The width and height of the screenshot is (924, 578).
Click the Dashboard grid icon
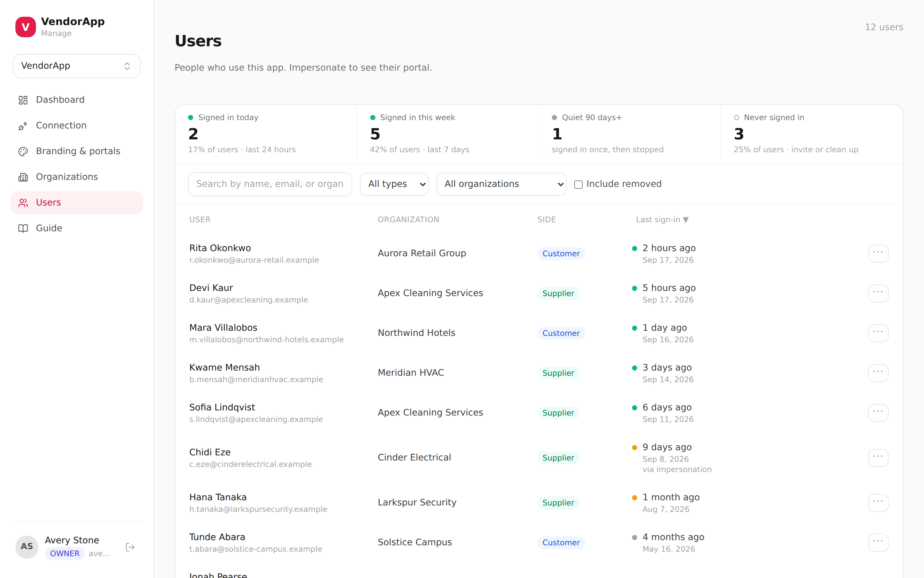pos(23,100)
